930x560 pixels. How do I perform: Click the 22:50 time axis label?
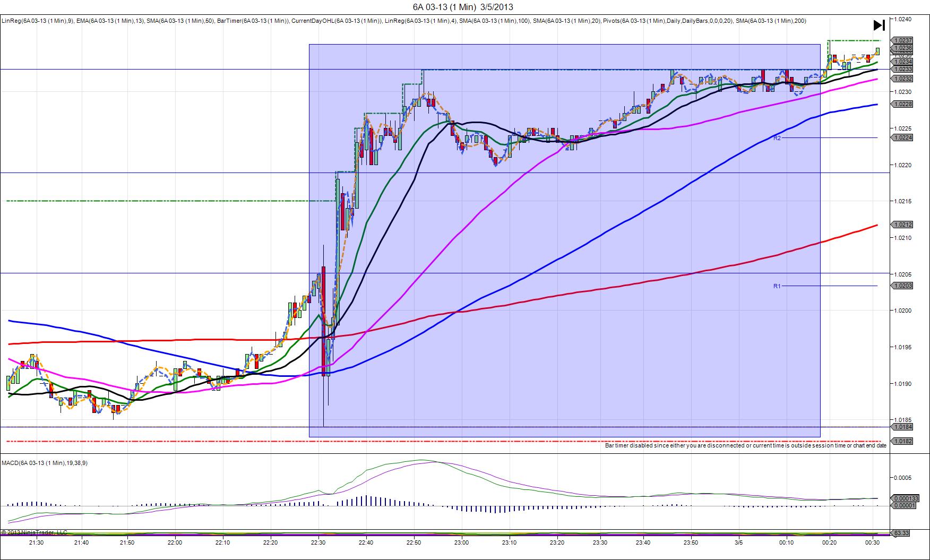[x=414, y=542]
